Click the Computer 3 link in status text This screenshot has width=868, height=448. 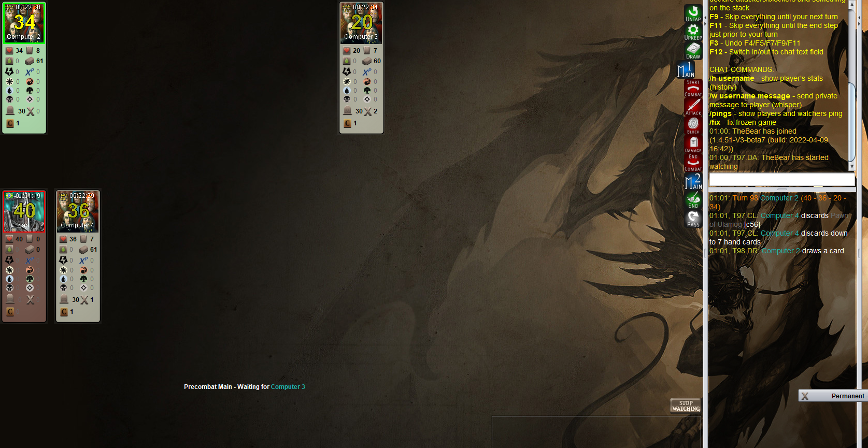(x=288, y=387)
